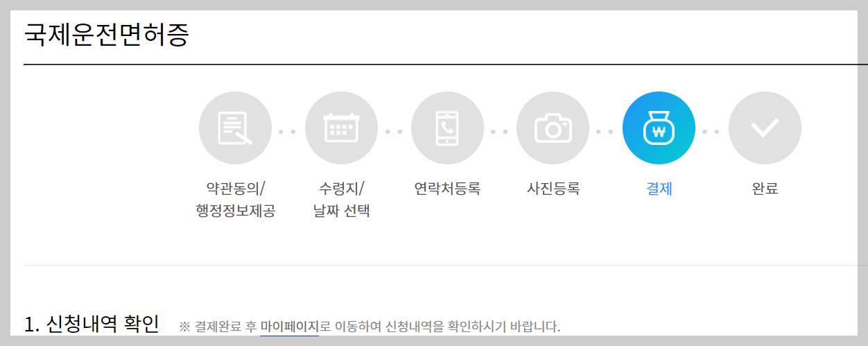The image size is (868, 346).
Task: Click the 약관동의/행정정보제공 step label
Action: tap(236, 200)
